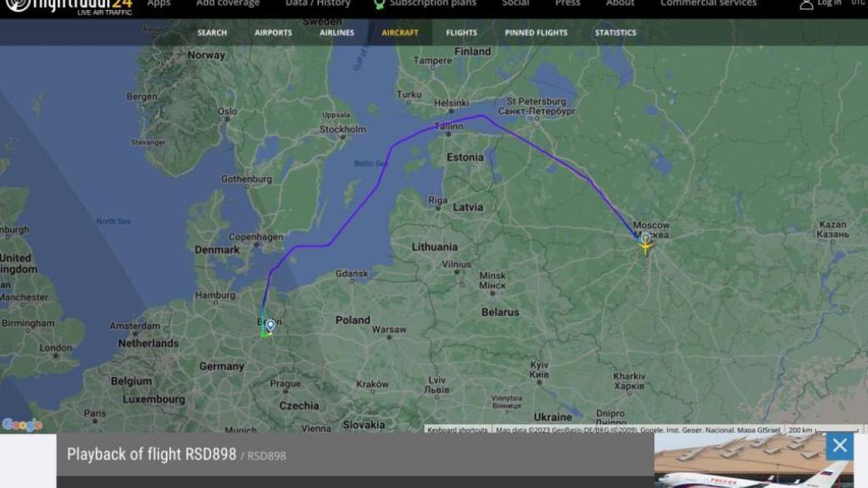Screen dimensions: 868x488
Task: Click the Keyboard shortcuts map link
Action: [x=458, y=430]
